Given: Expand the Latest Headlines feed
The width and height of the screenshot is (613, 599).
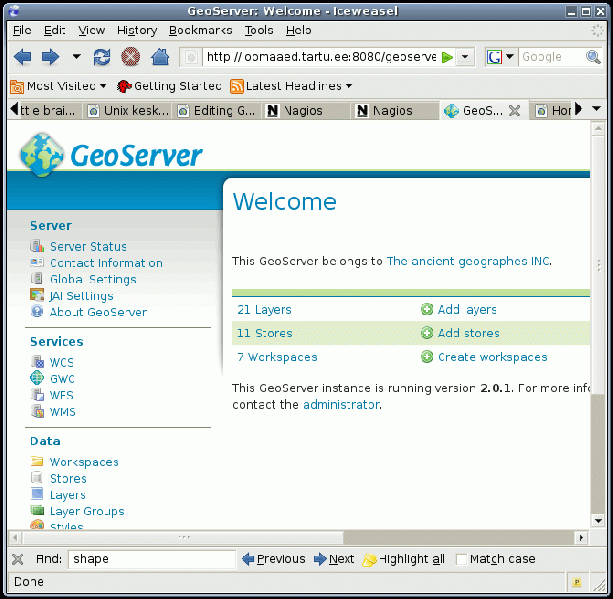Looking at the screenshot, I should click(x=291, y=86).
